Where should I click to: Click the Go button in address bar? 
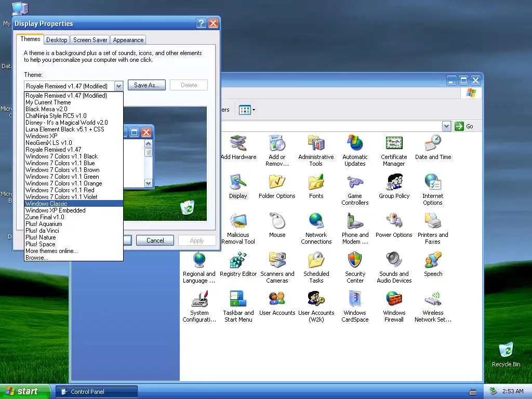coord(464,126)
